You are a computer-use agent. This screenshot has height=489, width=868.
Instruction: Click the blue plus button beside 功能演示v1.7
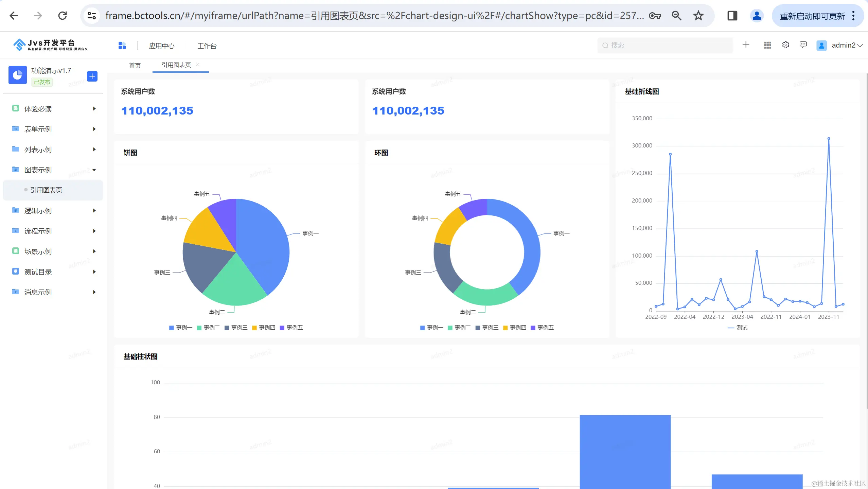[92, 76]
